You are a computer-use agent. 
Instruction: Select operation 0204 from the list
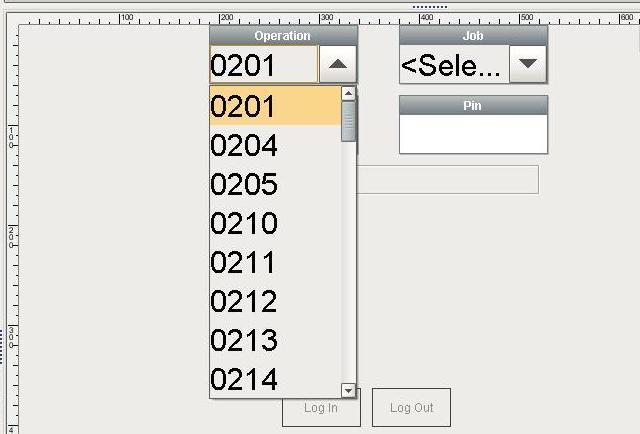[x=276, y=145]
